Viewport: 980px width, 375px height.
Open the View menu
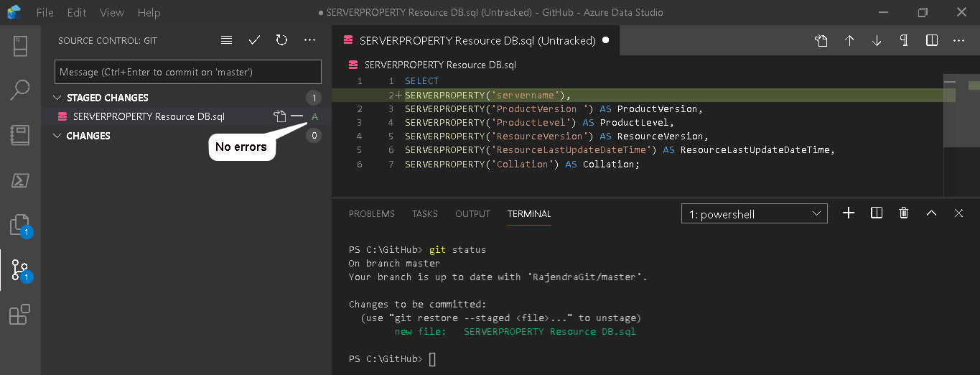point(112,13)
